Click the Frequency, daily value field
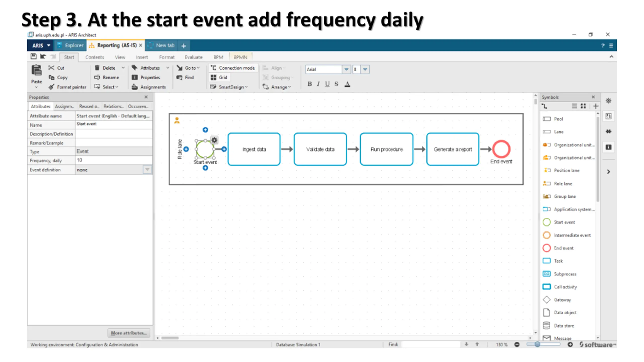Image resolution: width=644 pixels, height=362 pixels. click(x=114, y=160)
